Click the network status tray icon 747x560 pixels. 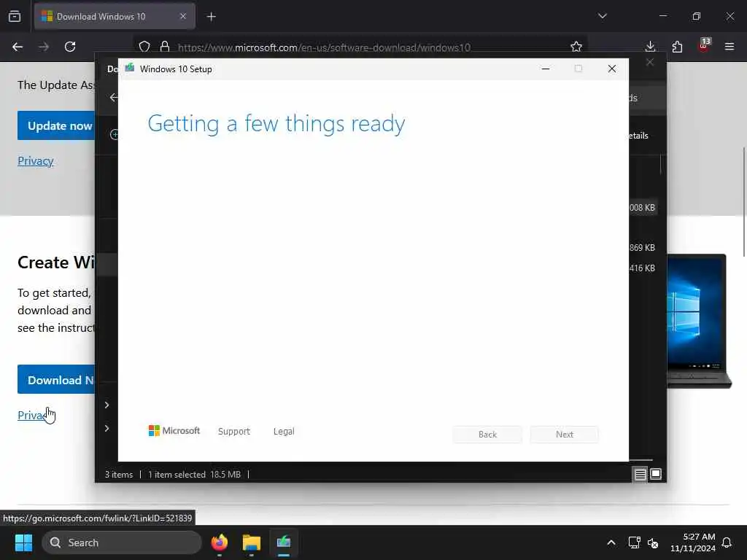click(634, 542)
